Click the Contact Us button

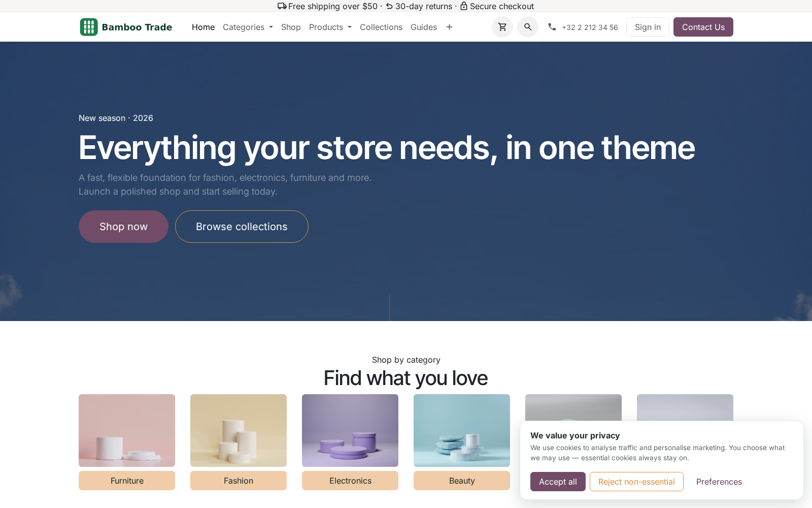tap(703, 27)
